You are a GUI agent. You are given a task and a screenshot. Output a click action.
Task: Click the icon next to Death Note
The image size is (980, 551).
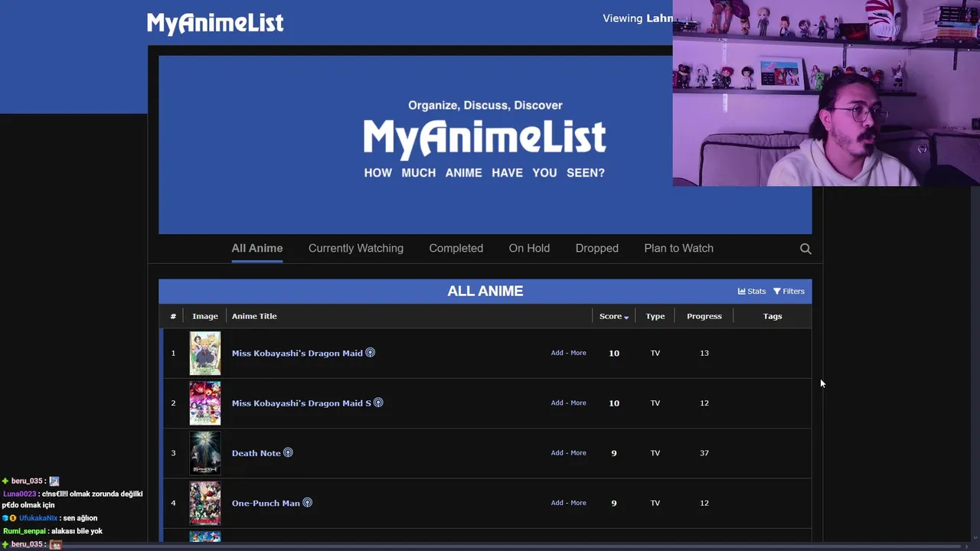288,453
